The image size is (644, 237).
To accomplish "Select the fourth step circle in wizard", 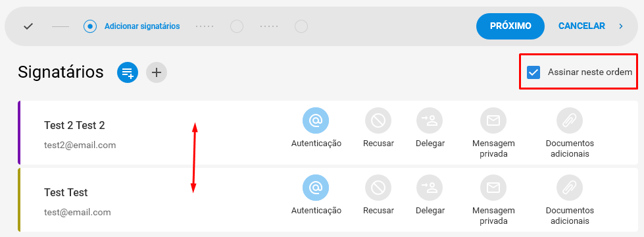I will coord(301,26).
